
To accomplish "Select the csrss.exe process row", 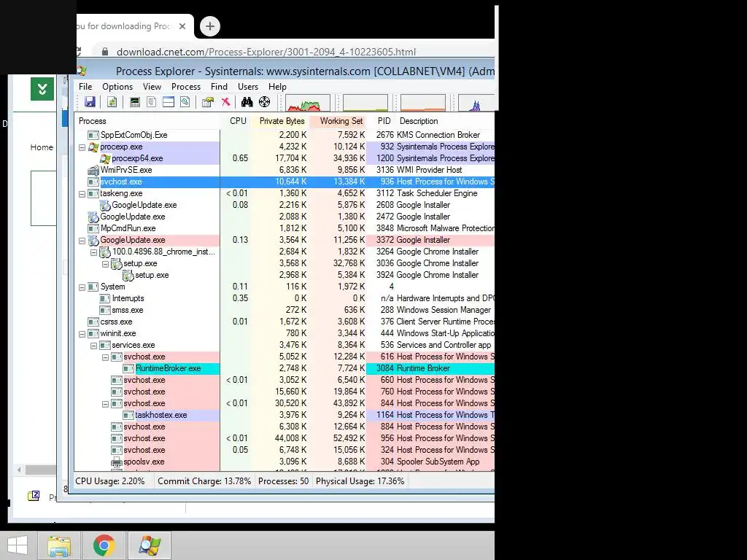I will [x=285, y=322].
